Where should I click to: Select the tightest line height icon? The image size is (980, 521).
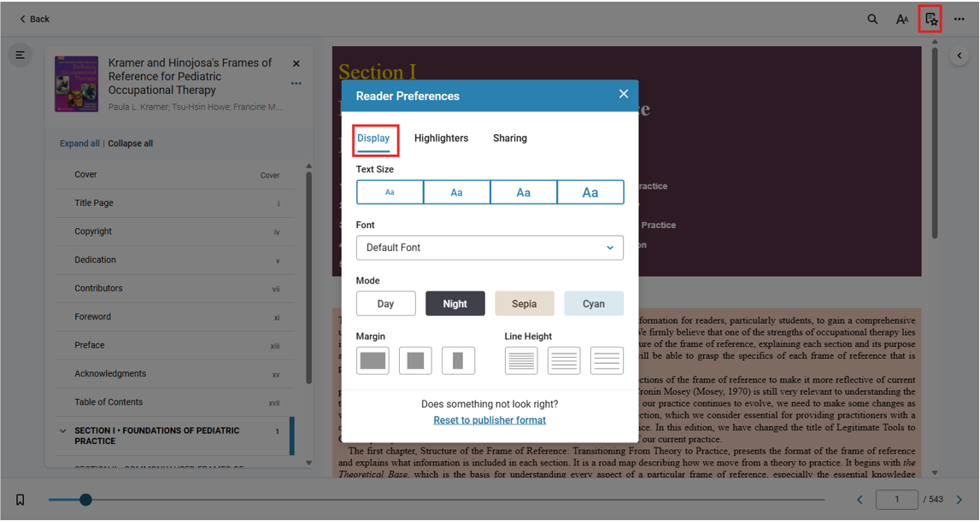(x=521, y=360)
